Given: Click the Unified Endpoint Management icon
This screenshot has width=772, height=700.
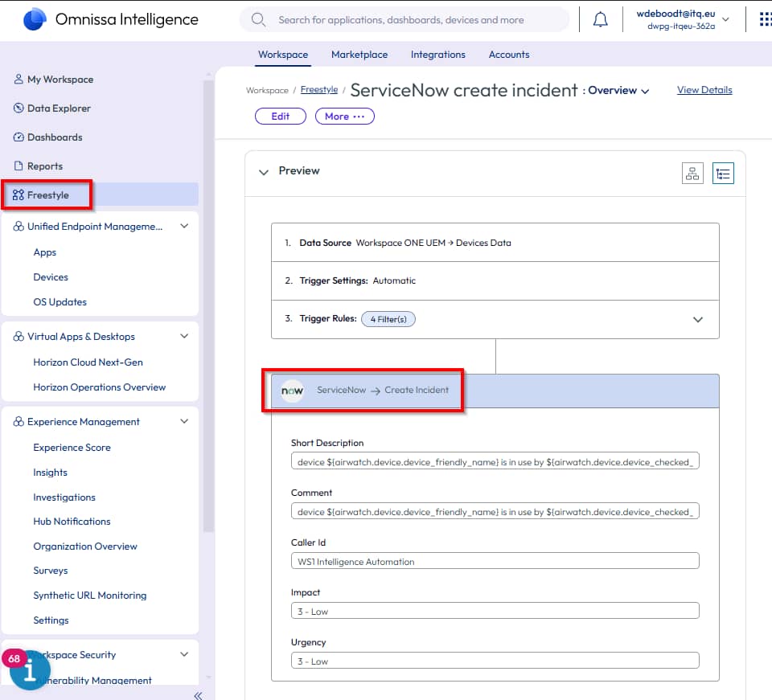Looking at the screenshot, I should click(18, 227).
